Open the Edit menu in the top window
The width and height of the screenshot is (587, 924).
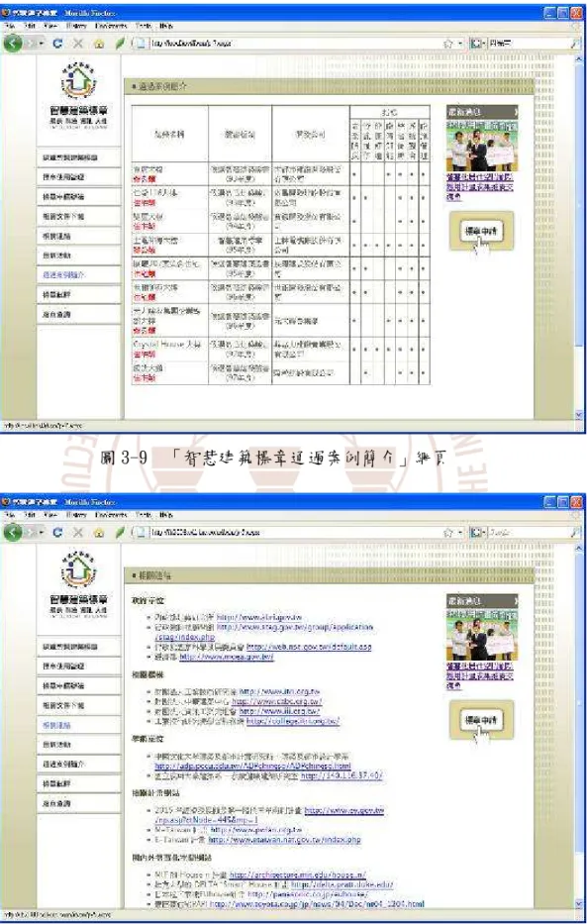pyautogui.click(x=30, y=26)
